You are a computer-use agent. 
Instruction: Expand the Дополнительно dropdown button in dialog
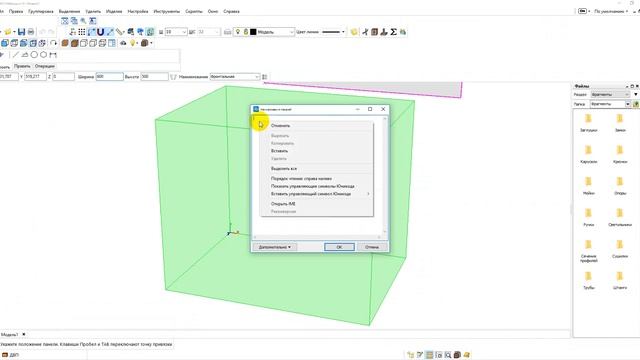[x=274, y=247]
